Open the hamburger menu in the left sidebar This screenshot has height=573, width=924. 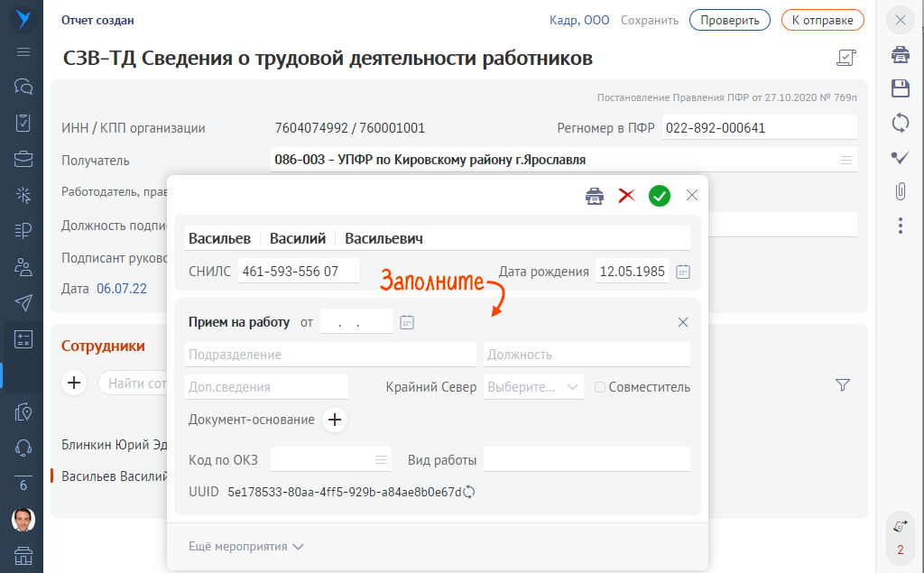coord(23,51)
